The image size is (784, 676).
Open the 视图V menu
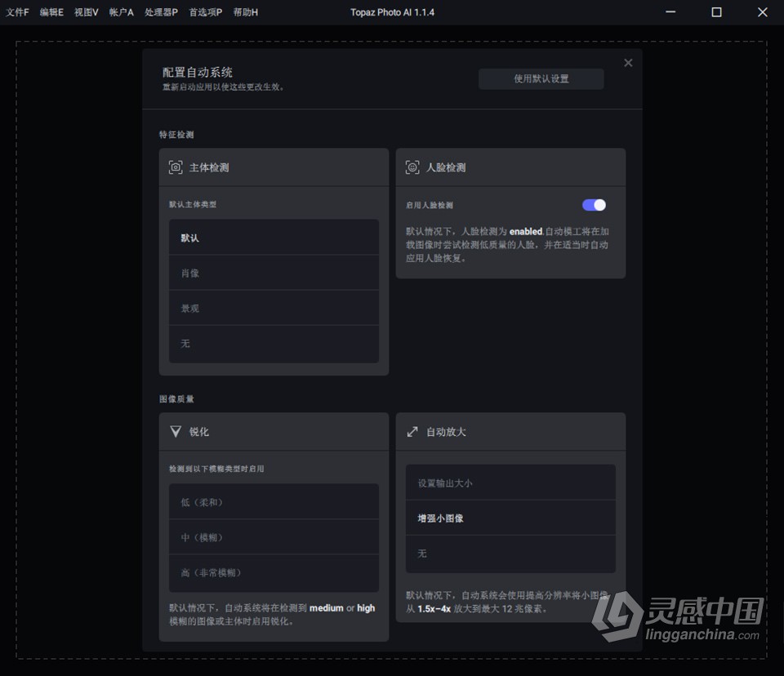pyautogui.click(x=87, y=12)
